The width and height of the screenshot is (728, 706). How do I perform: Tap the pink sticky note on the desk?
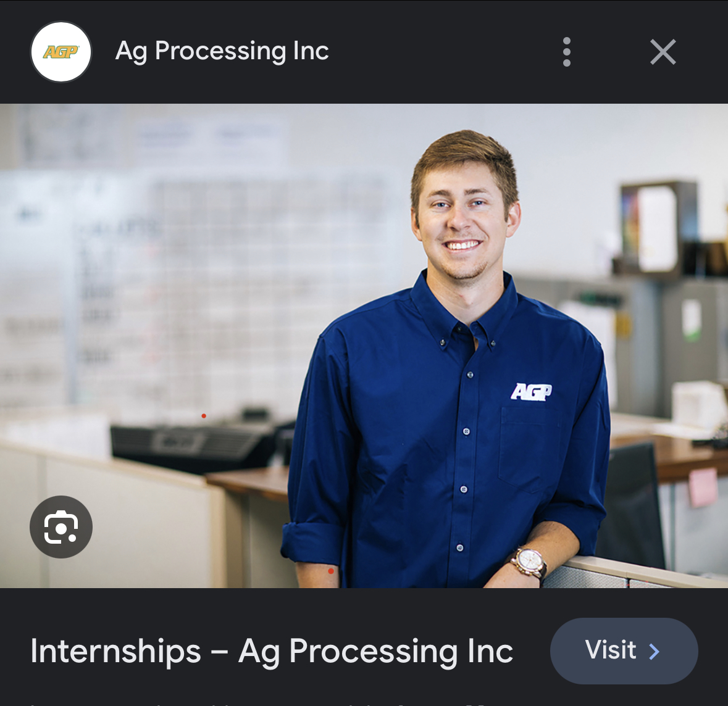703,488
